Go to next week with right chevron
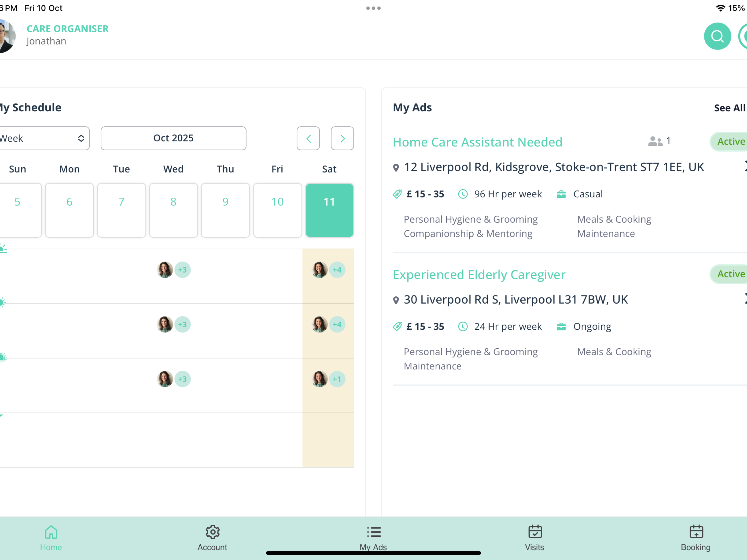 (342, 138)
